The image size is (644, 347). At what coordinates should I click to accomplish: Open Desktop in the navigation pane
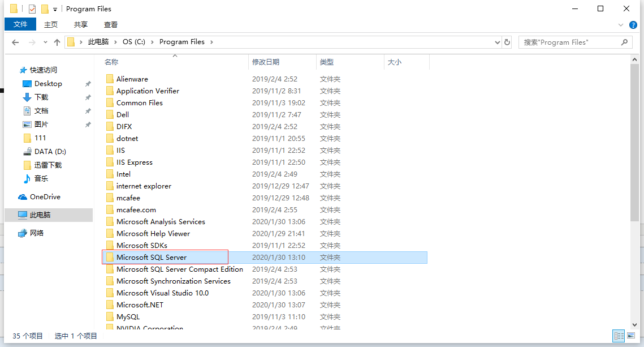pos(48,83)
